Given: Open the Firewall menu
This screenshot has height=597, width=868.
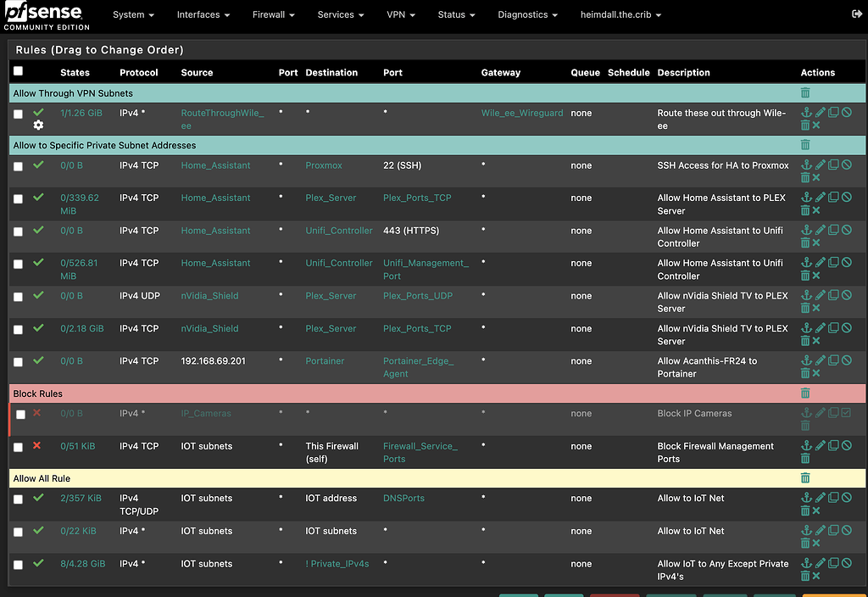Looking at the screenshot, I should (273, 14).
